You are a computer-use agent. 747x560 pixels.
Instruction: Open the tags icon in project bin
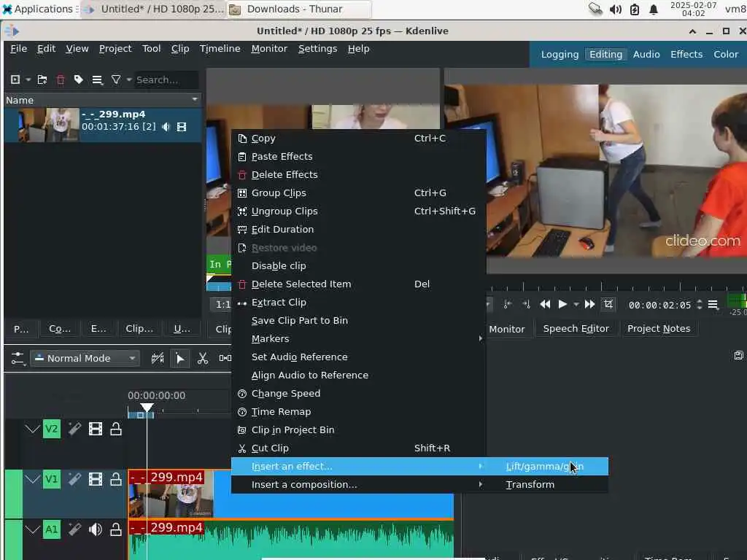[79, 79]
